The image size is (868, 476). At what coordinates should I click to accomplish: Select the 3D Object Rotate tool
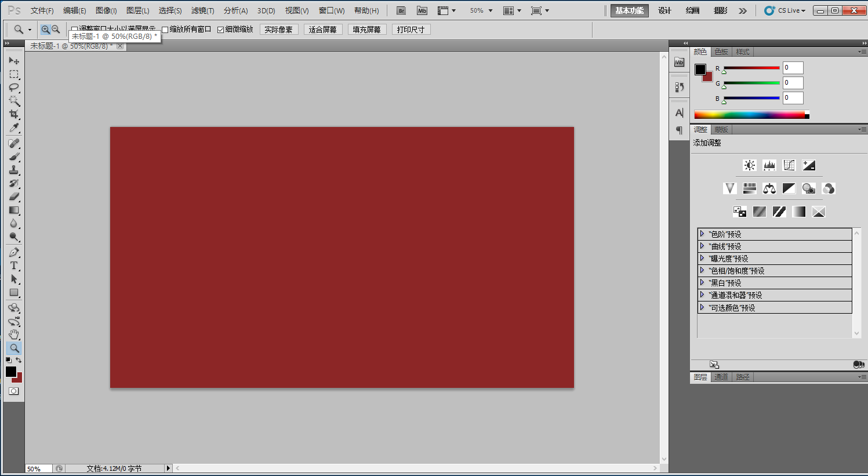14,308
